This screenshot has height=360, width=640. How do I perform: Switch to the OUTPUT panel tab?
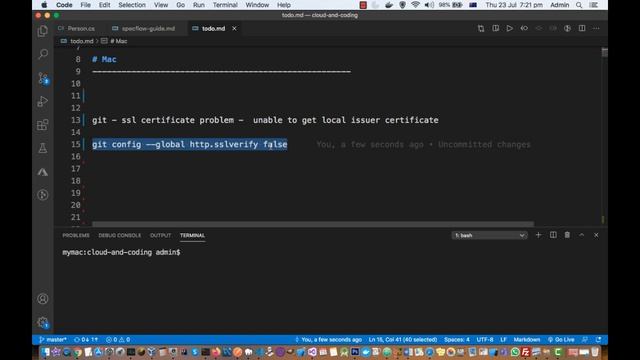[160, 236]
